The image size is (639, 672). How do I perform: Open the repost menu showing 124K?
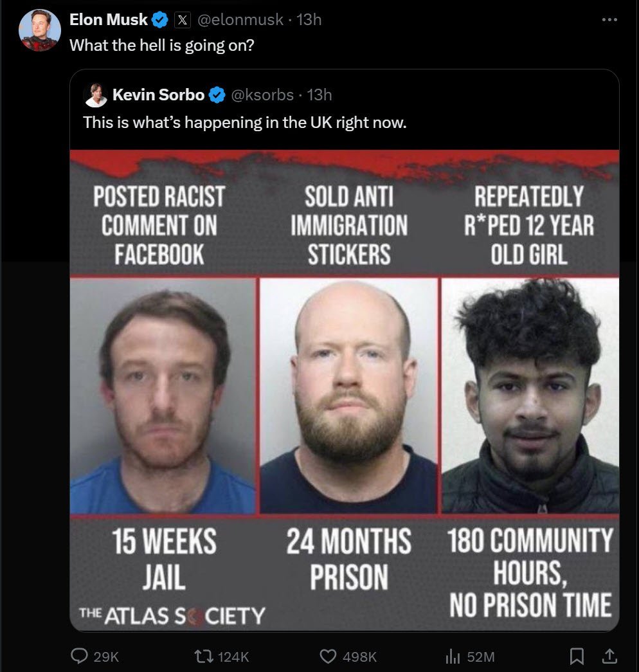(203, 656)
